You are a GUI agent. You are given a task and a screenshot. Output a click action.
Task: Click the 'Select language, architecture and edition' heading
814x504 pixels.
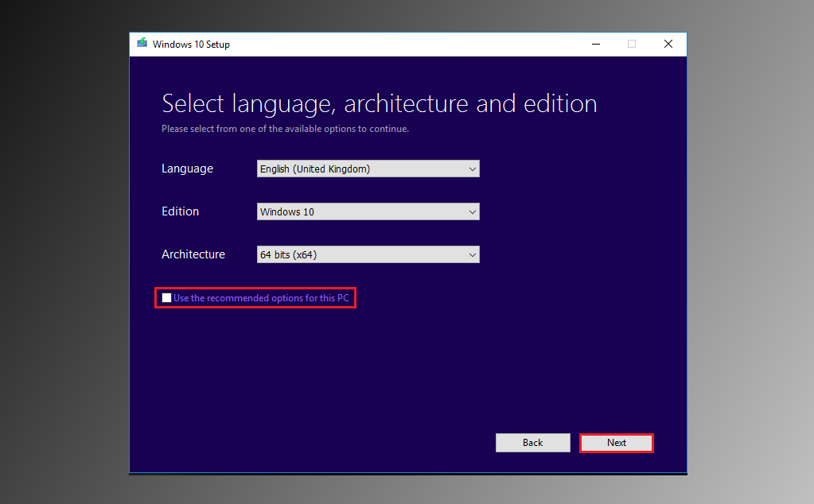click(x=380, y=103)
